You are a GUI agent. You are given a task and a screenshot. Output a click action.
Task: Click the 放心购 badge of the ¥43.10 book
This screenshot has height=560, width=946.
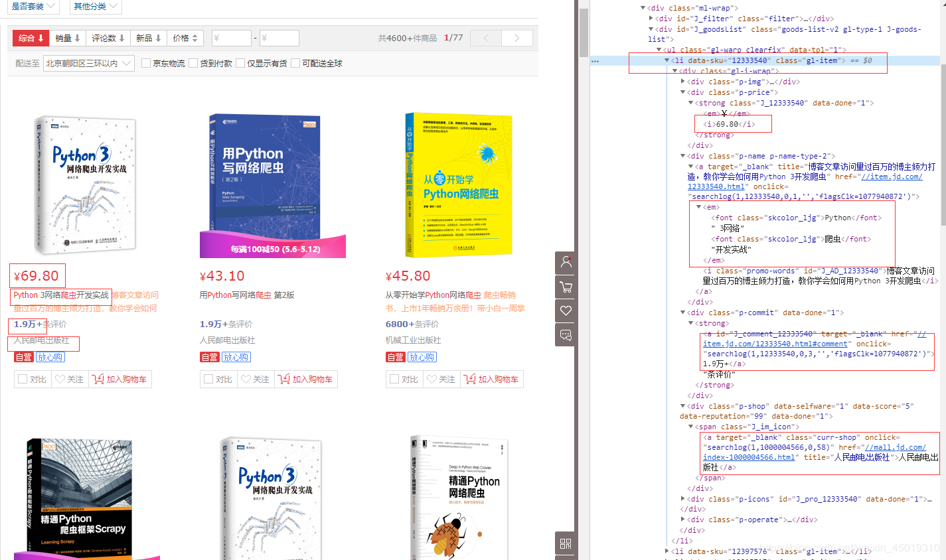pyautogui.click(x=236, y=357)
